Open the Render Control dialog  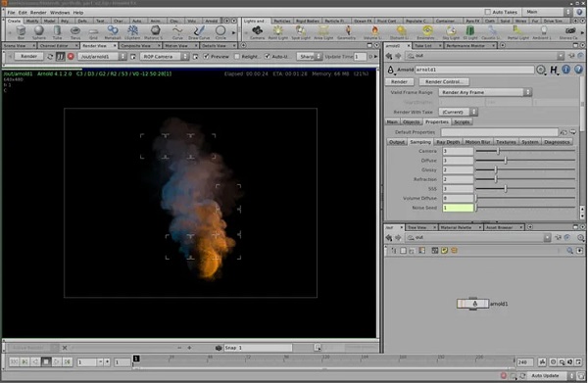coord(444,81)
